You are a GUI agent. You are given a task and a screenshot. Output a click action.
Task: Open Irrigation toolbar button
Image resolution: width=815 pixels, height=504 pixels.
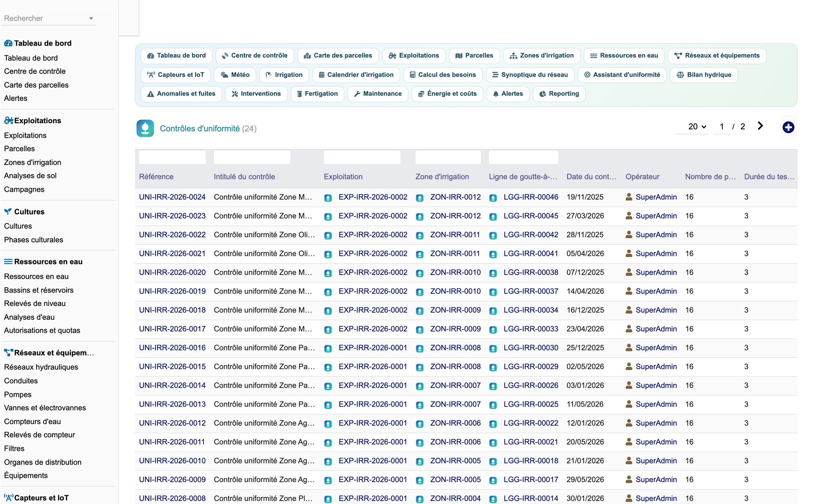pyautogui.click(x=284, y=75)
